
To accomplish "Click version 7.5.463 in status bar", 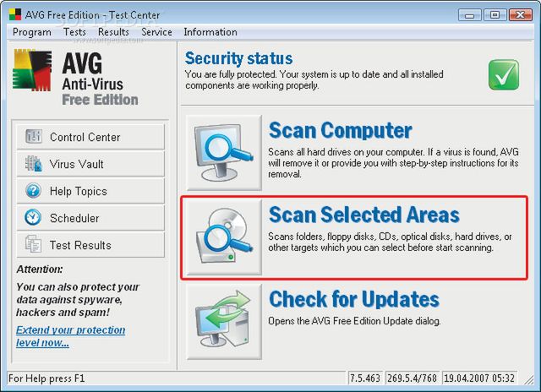I will point(365,378).
